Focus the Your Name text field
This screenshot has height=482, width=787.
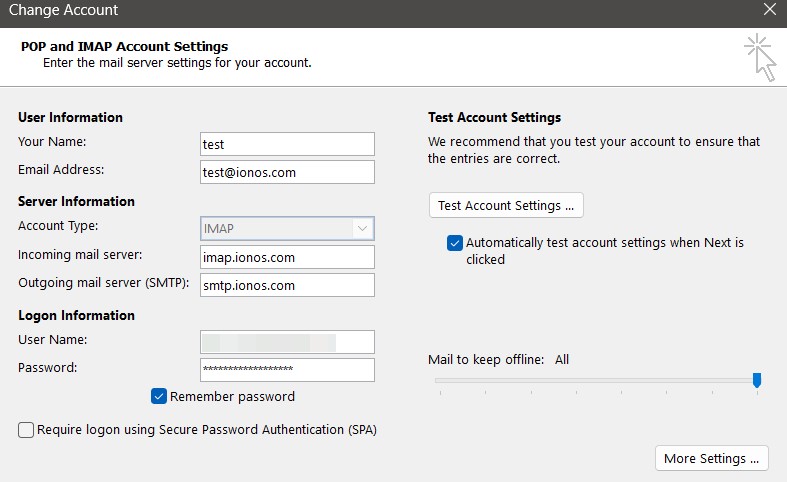pos(287,144)
